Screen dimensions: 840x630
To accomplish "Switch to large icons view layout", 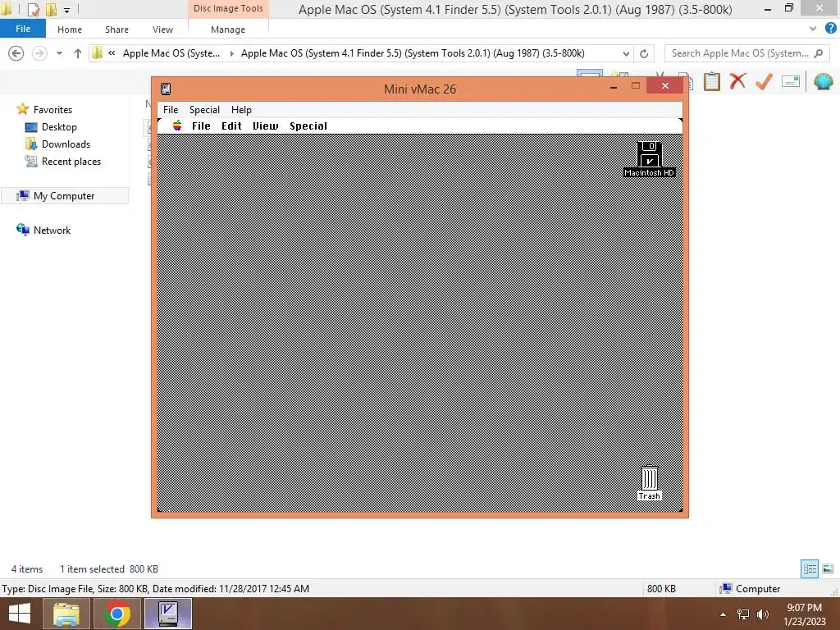I will (x=828, y=568).
